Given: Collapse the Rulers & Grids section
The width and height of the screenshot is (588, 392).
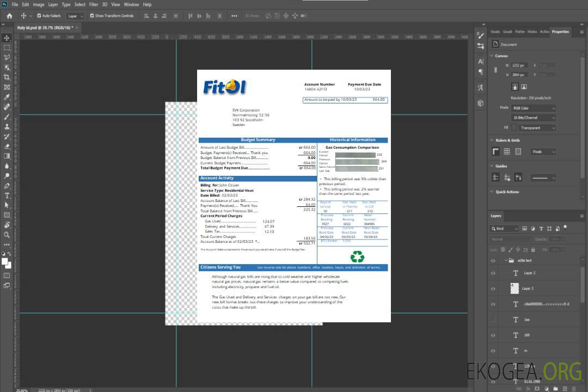Looking at the screenshot, I should click(492, 140).
